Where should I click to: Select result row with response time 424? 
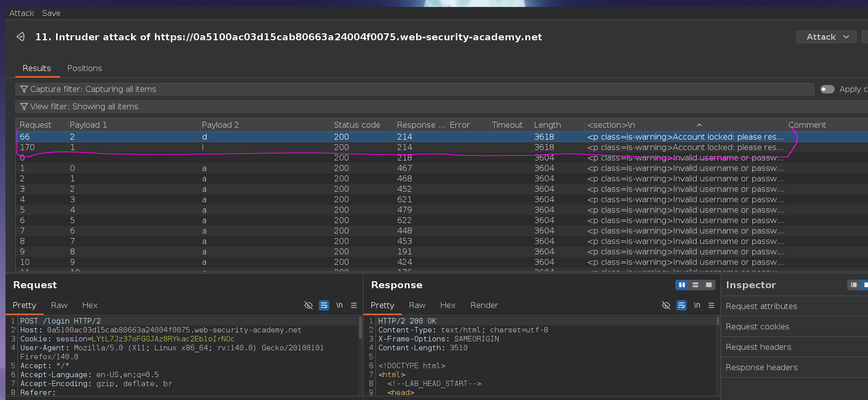click(442, 262)
